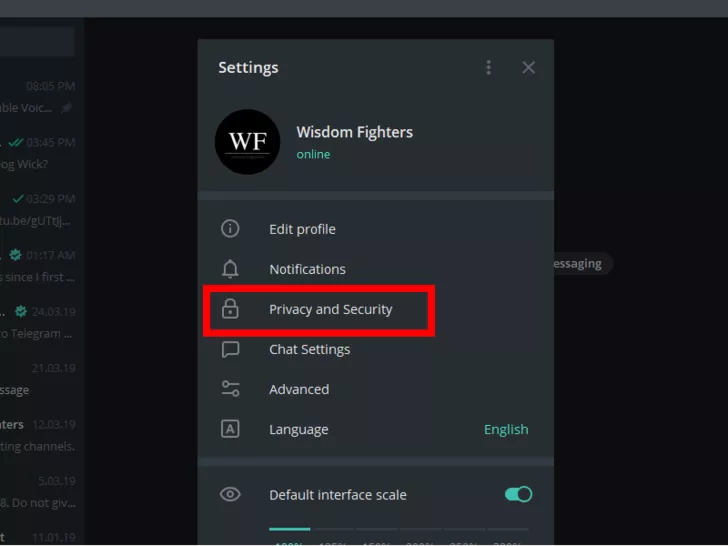Open the chat dated 24.03.19
728x546 pixels.
point(38,322)
